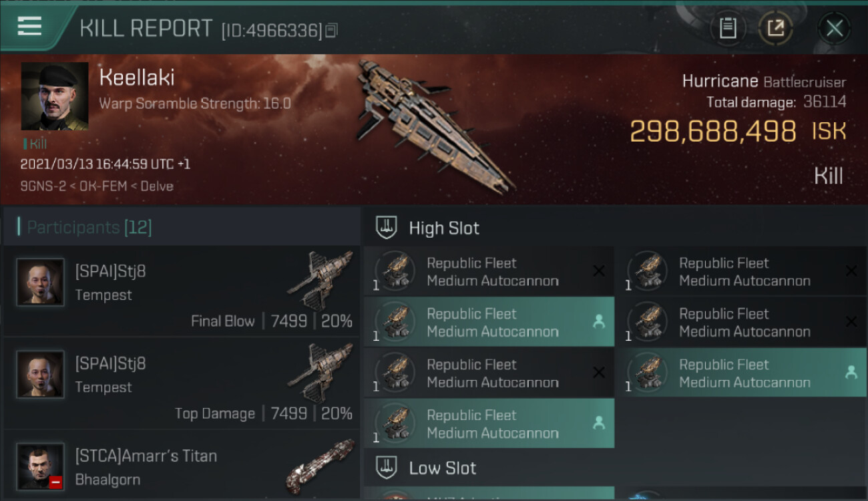View the Bhaalgorn ship icon
Viewport: 868px width, 501px height.
[x=321, y=465]
